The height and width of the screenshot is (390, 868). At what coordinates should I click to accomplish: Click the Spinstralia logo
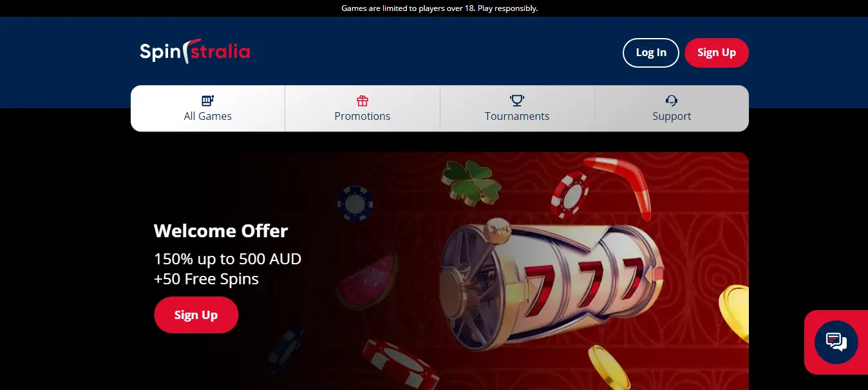point(194,52)
